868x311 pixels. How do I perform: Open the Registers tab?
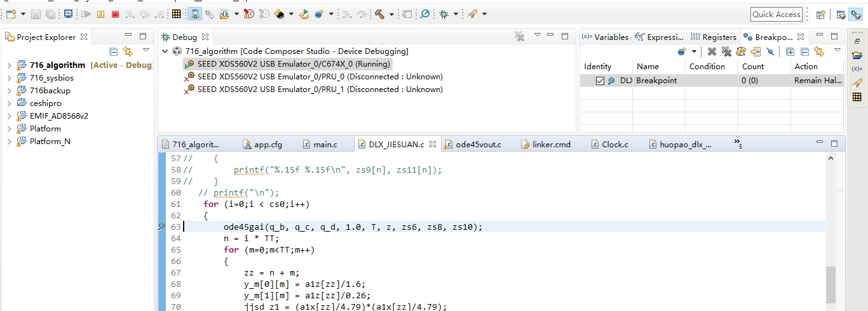point(714,37)
